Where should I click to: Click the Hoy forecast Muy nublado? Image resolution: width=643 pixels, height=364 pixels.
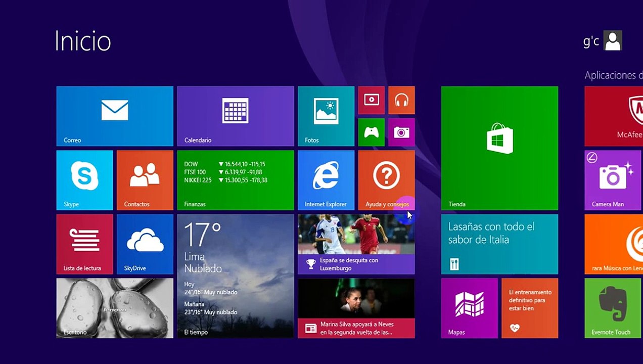click(210, 288)
